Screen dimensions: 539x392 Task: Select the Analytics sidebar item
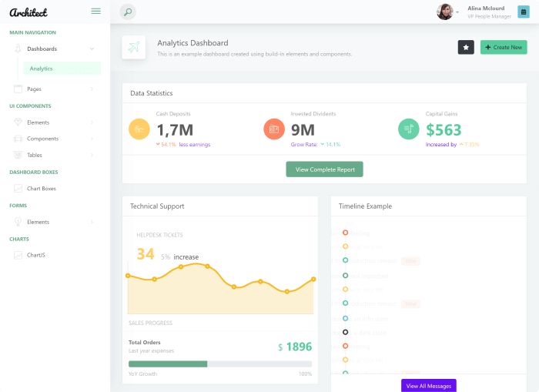pyautogui.click(x=62, y=69)
